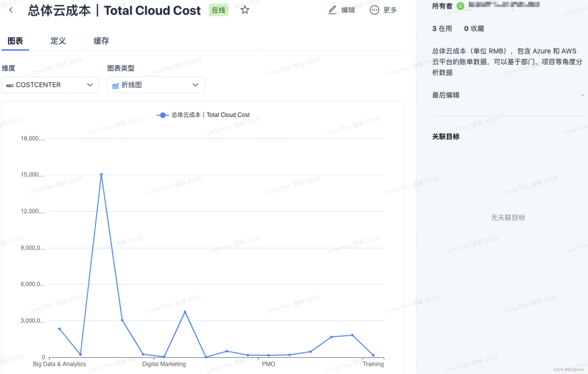This screenshot has height=374, width=588.
Task: Favorite the metric with star icon
Action: (245, 10)
